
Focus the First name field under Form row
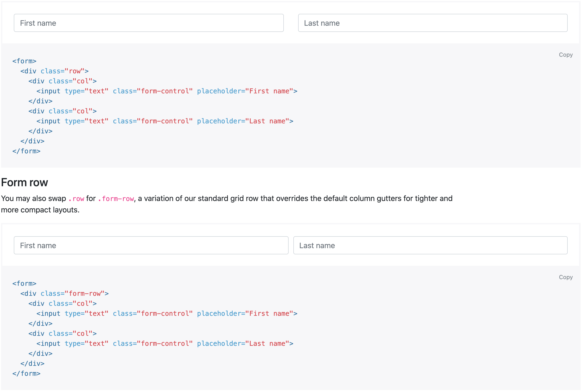[x=151, y=245]
